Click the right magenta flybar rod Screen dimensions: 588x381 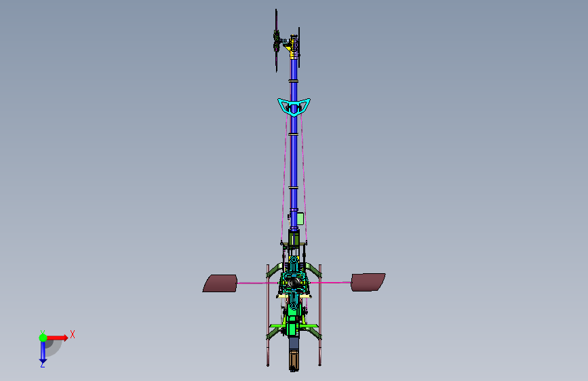coord(330,282)
